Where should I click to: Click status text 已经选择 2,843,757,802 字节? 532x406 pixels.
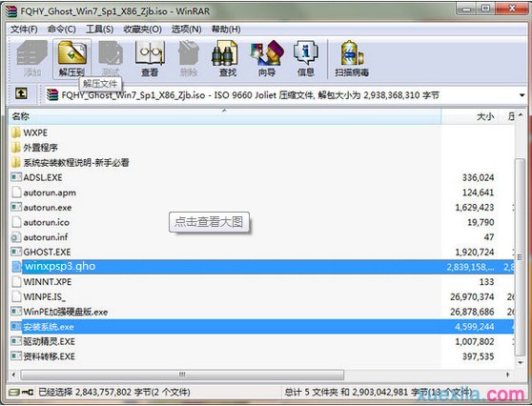(94, 393)
